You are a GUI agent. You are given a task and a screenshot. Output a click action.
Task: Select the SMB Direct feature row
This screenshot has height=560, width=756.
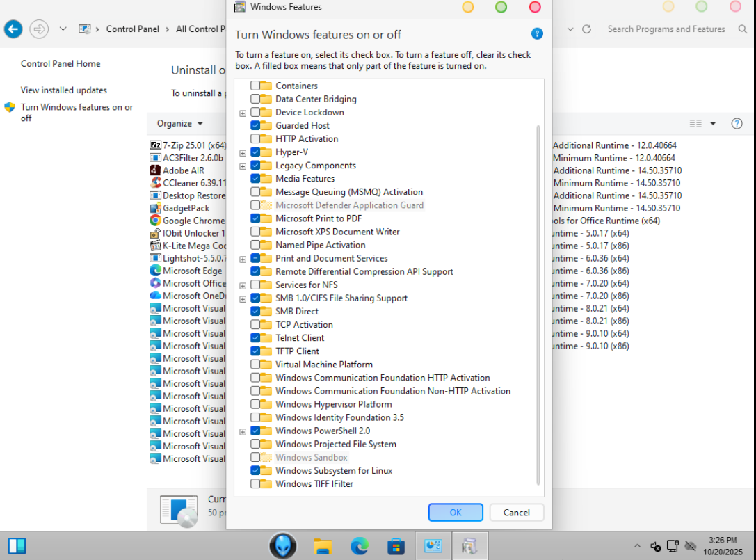pyautogui.click(x=297, y=311)
